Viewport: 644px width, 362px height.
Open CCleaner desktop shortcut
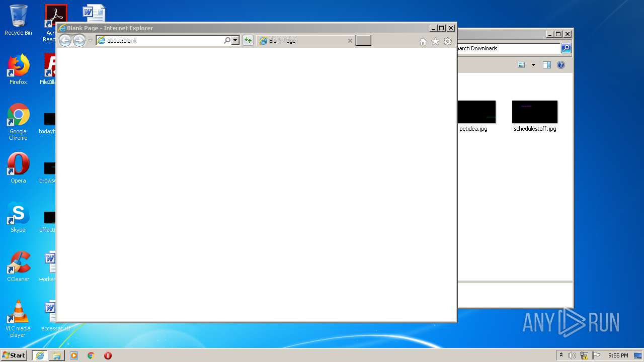click(18, 266)
